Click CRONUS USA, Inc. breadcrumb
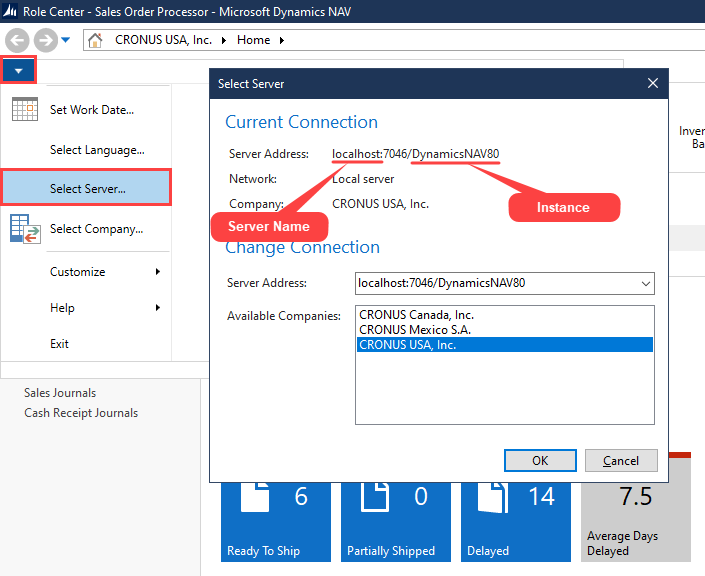Image resolution: width=705 pixels, height=576 pixels. coord(163,40)
